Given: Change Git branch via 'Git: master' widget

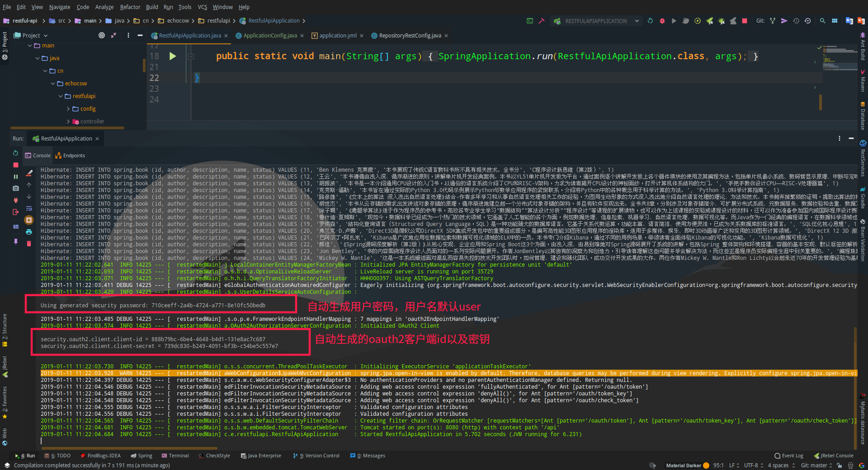Looking at the screenshot, I should (816, 465).
